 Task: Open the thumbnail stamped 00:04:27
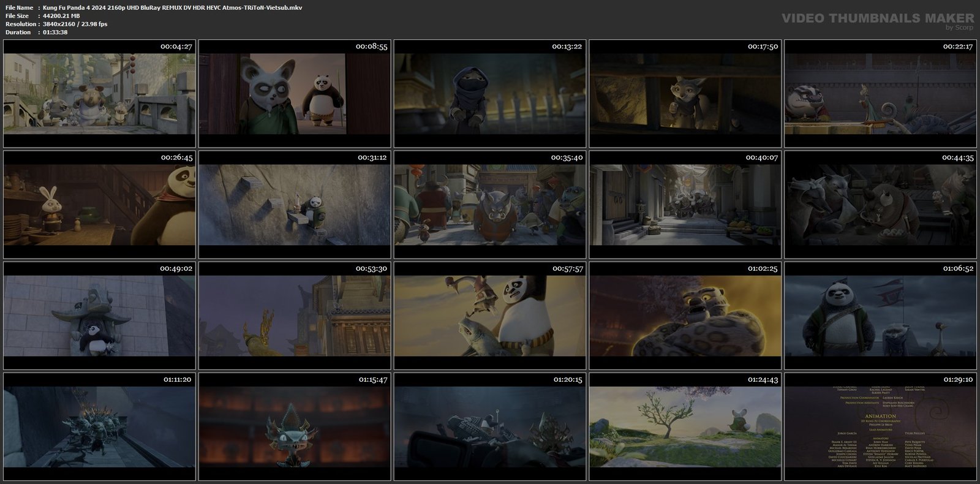(99, 94)
